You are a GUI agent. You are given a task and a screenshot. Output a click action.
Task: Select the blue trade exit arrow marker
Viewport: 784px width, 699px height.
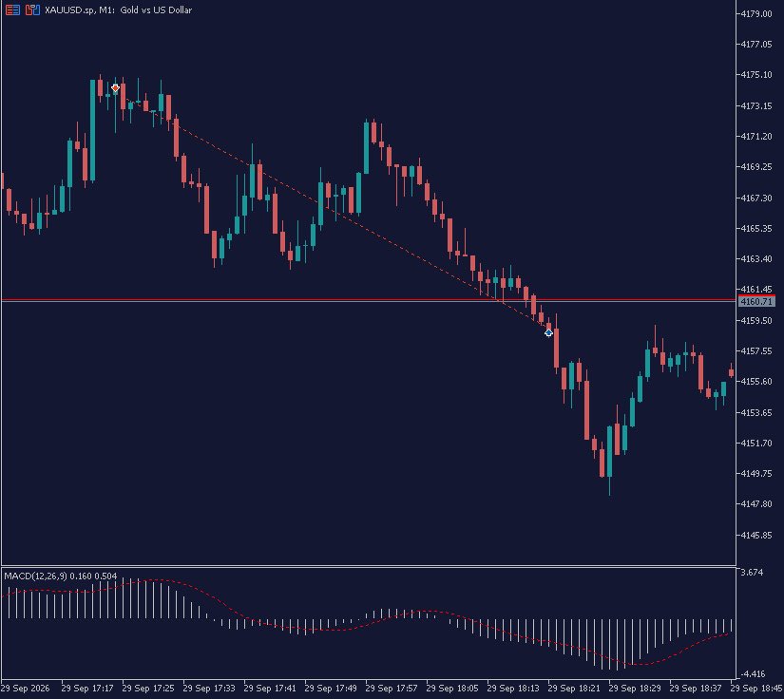coord(548,332)
